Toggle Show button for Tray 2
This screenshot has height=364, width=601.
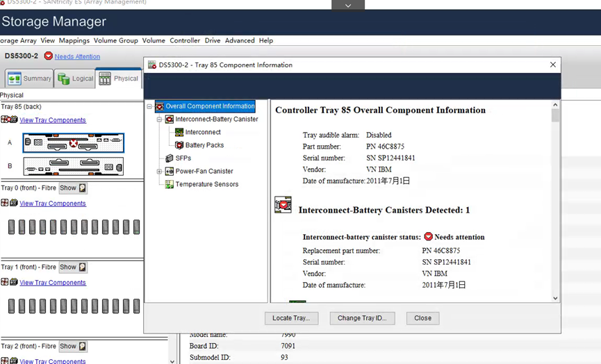(x=73, y=347)
